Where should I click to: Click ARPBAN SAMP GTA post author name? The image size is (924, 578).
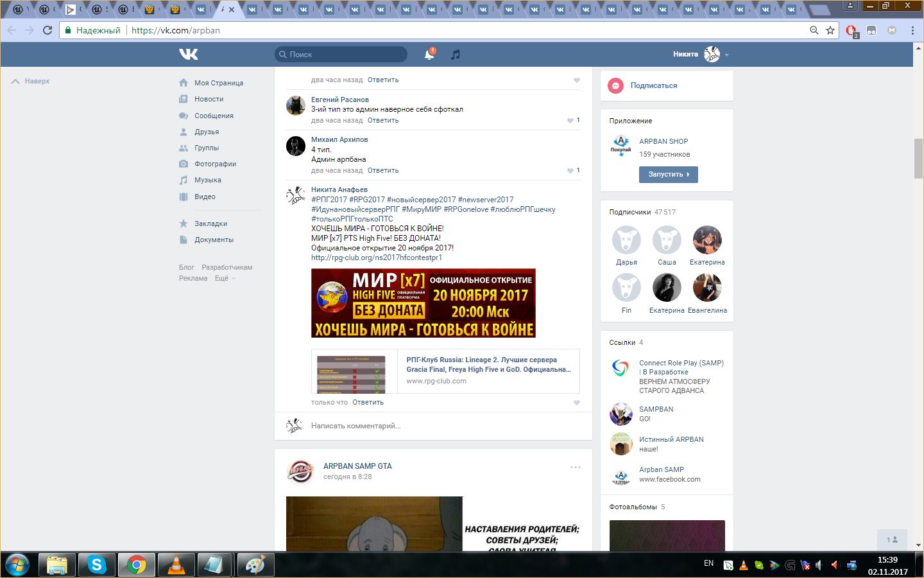click(x=357, y=466)
